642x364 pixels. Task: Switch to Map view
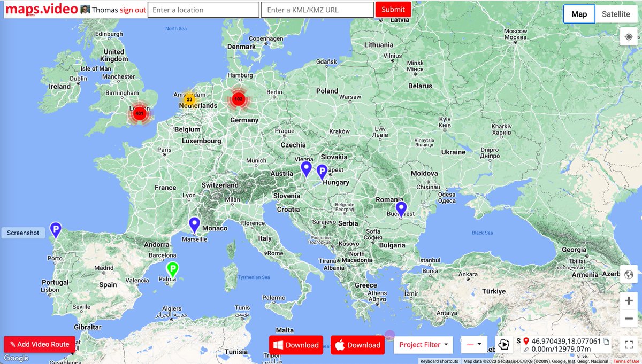coord(579,14)
